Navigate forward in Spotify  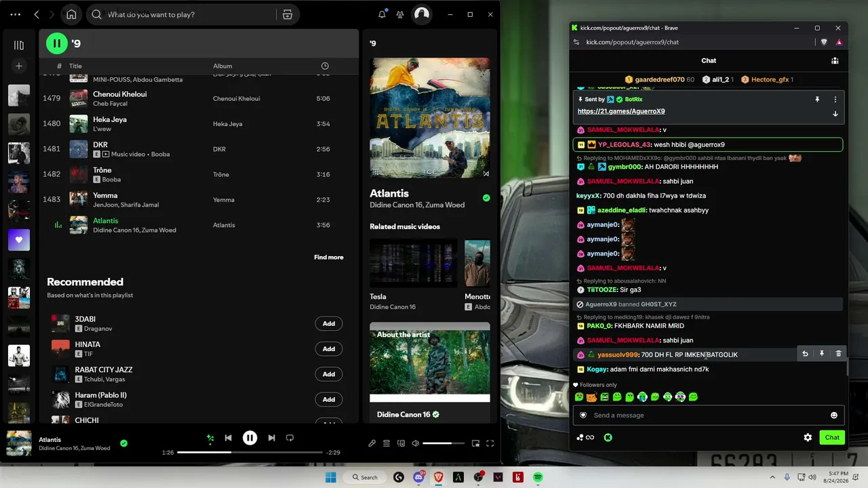pos(54,14)
